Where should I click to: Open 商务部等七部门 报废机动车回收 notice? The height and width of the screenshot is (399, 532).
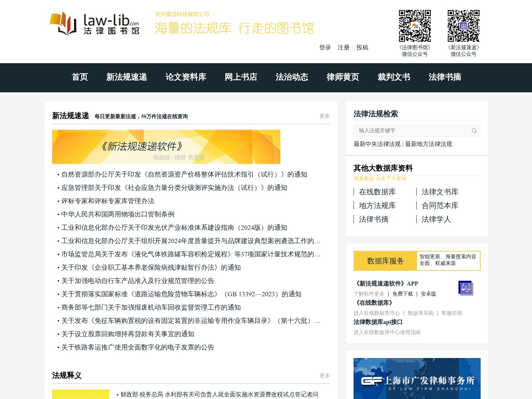[x=151, y=308]
